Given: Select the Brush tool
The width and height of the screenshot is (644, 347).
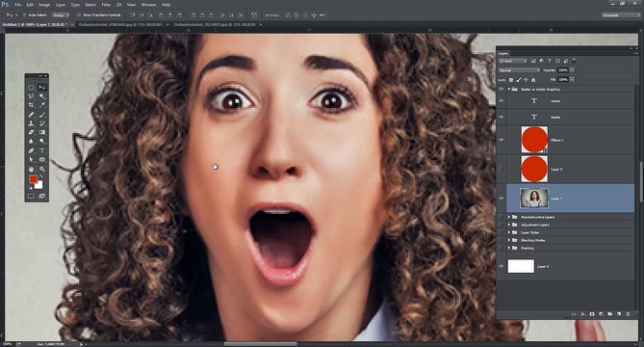Looking at the screenshot, I should [42, 115].
